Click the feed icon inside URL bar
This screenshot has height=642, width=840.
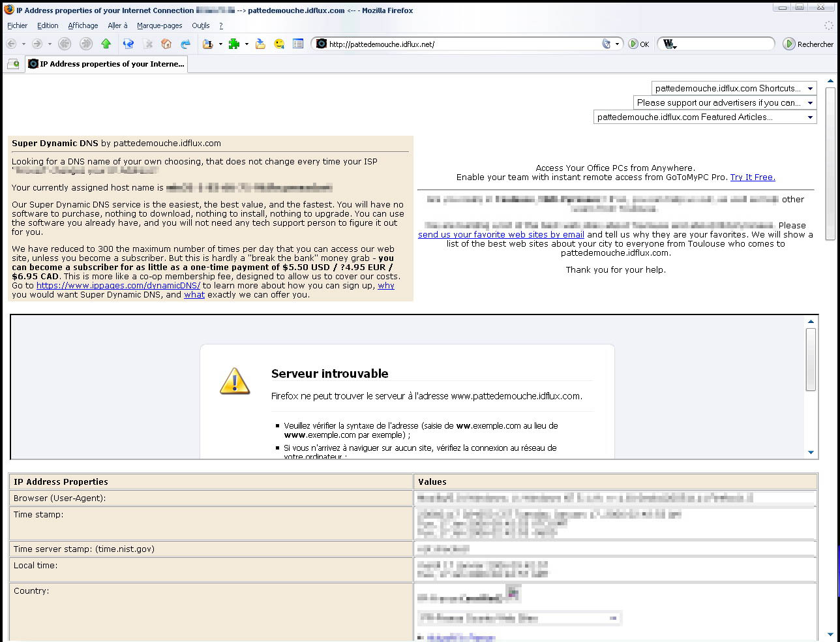tap(607, 44)
